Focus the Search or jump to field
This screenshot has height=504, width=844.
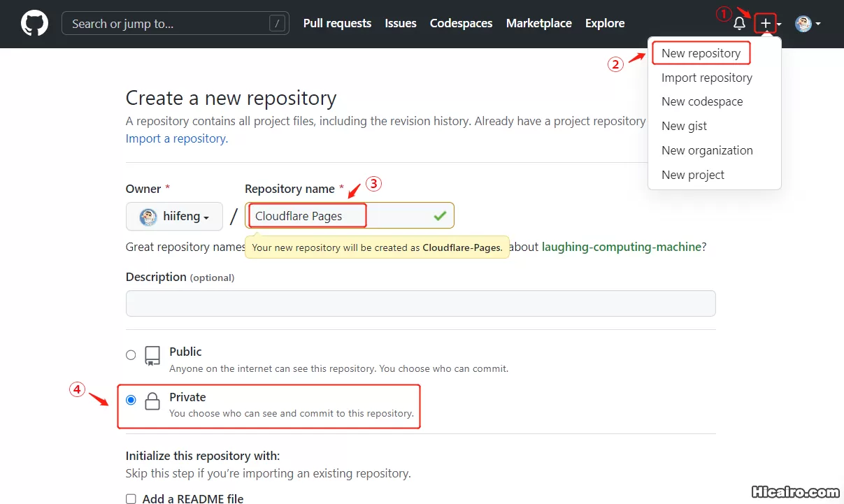(x=176, y=24)
